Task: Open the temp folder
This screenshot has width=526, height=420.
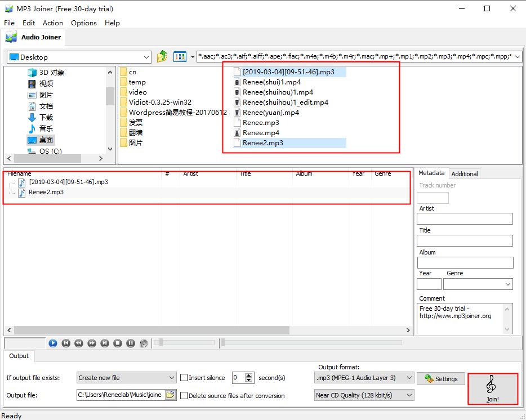Action: 133,82
